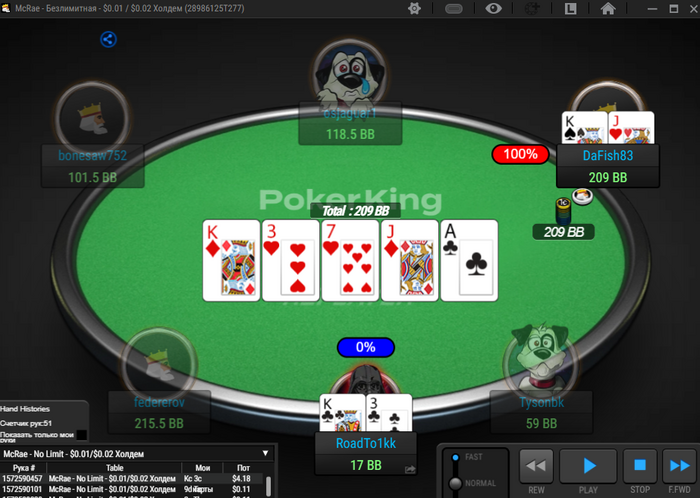This screenshot has width=700, height=498.
Task: Select hand 1572590101 in history list
Action: tap(133, 489)
